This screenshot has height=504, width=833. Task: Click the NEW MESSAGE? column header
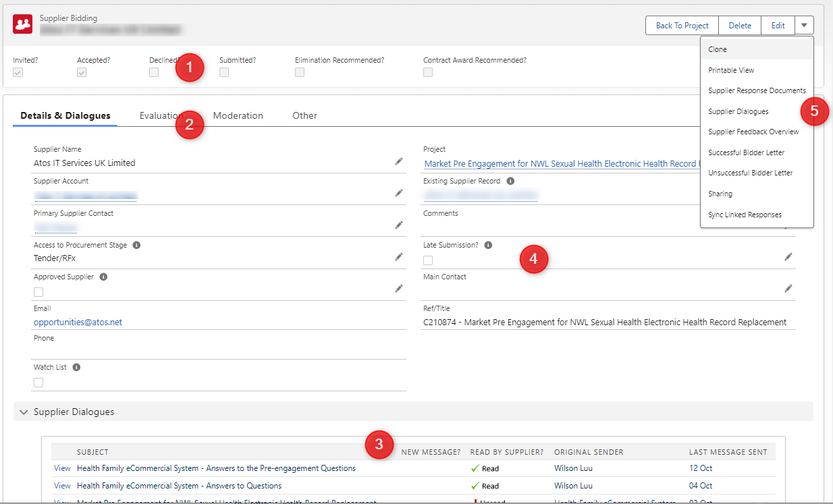point(431,452)
